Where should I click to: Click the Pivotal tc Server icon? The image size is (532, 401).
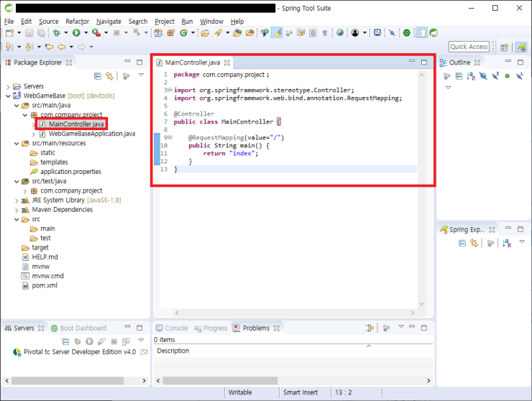pos(18,352)
